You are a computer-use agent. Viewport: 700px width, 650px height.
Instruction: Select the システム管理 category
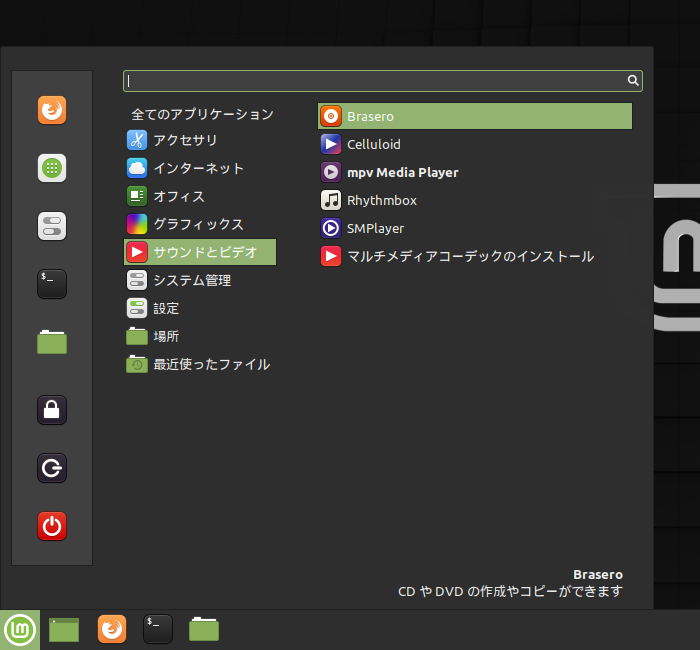tap(200, 280)
